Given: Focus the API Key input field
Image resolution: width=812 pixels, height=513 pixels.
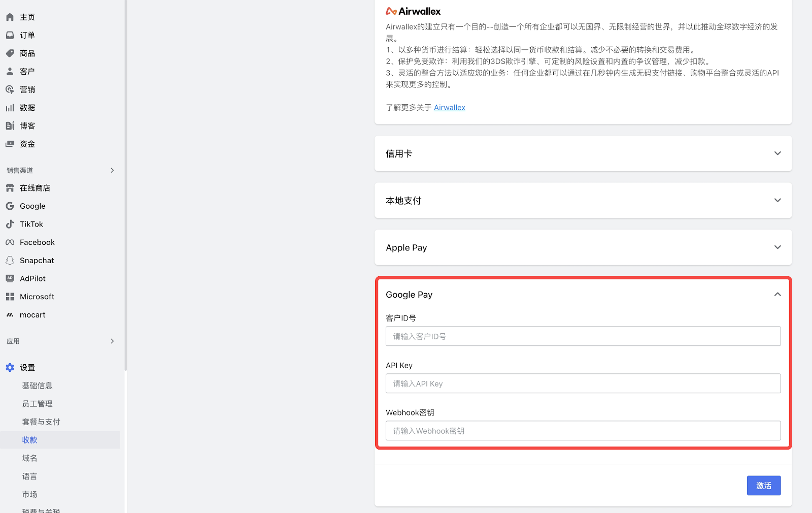Looking at the screenshot, I should [x=583, y=383].
